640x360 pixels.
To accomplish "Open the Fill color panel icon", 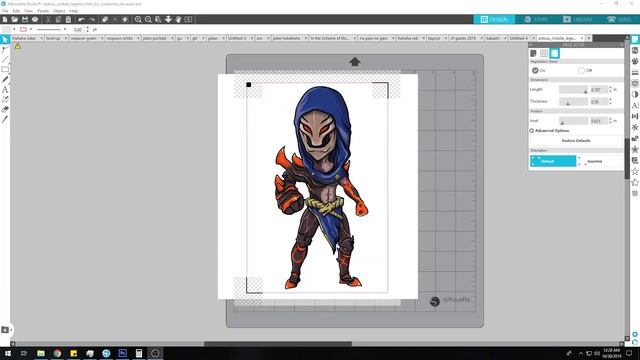I will pos(635,61).
